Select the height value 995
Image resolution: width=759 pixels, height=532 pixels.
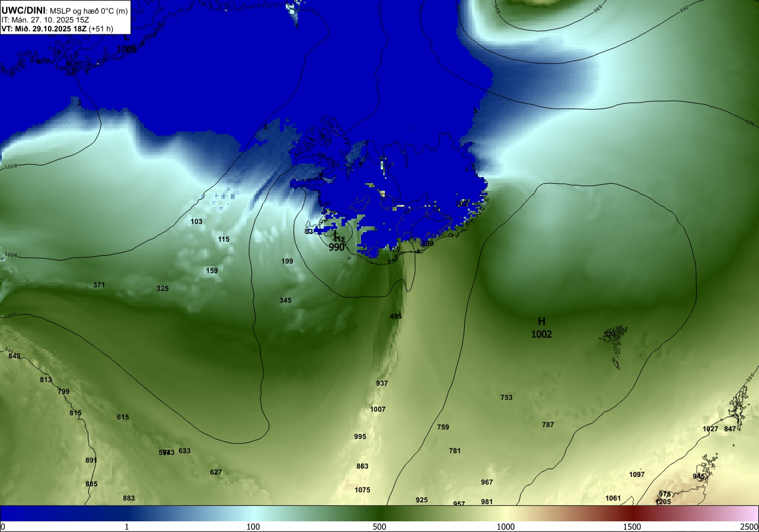pyautogui.click(x=360, y=437)
